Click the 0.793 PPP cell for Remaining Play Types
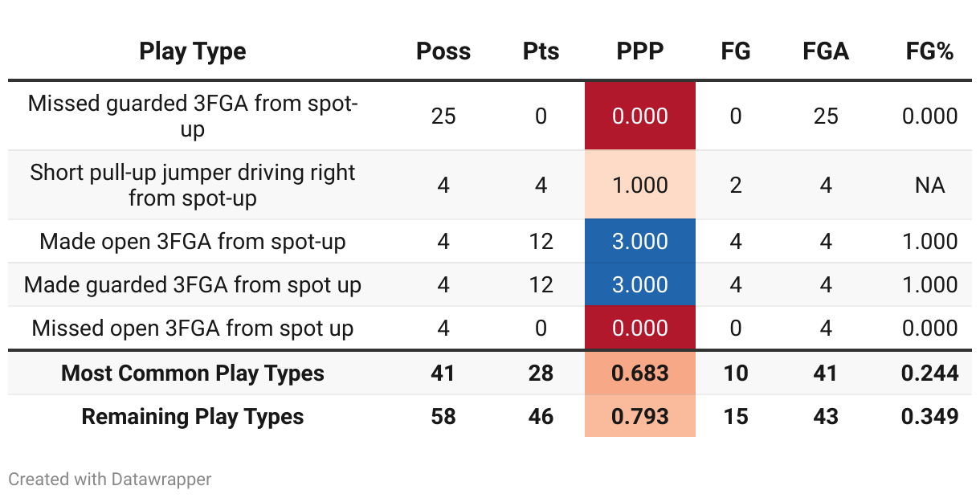Screen dimensions: 980x498 [640, 416]
